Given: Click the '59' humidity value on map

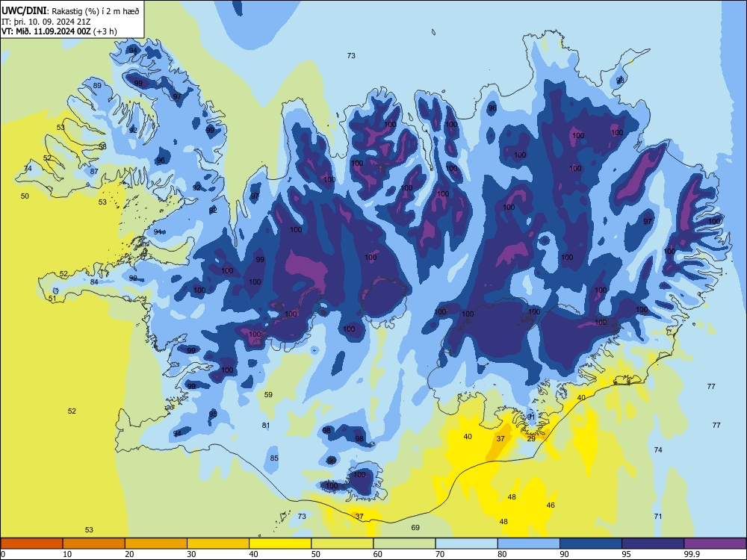Looking at the screenshot, I should pyautogui.click(x=268, y=394).
